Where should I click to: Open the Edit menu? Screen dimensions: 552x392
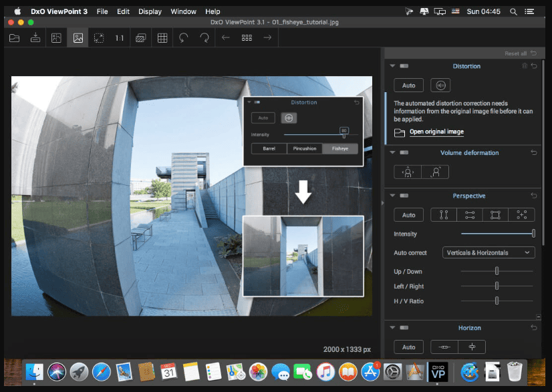point(123,11)
